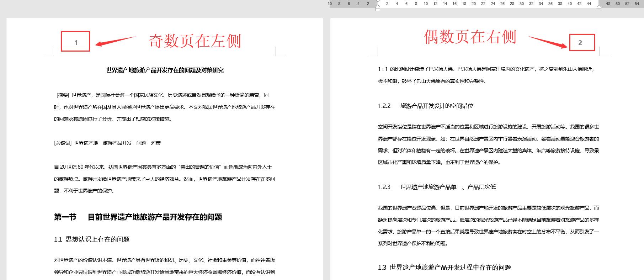Click the line starting 的旅游热点。旅游开发给
644x280 pixels.
pos(164,179)
